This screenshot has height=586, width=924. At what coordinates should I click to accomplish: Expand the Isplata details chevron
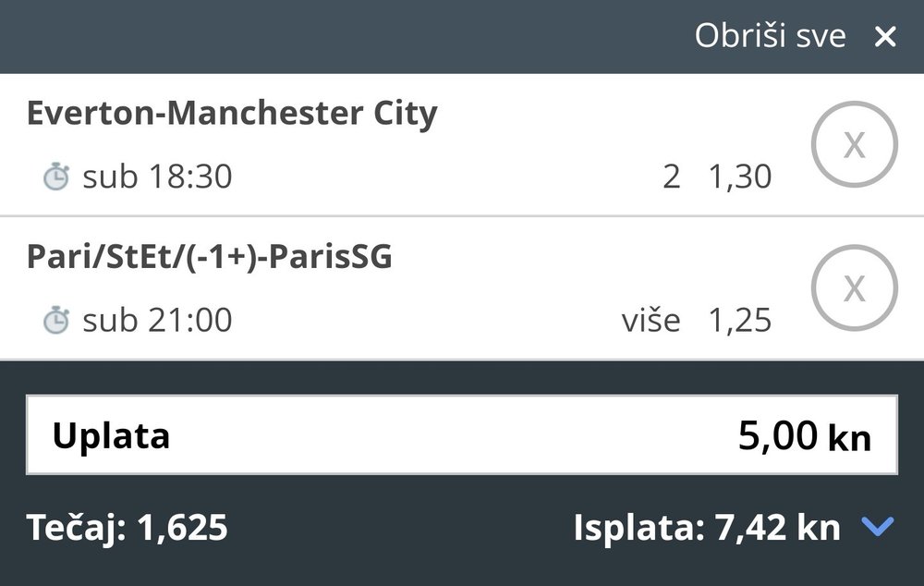point(877,528)
